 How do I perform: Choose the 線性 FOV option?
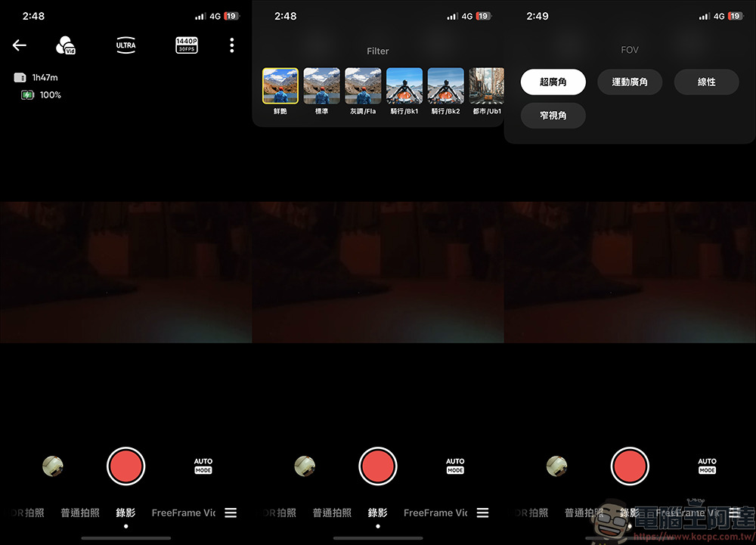point(706,82)
